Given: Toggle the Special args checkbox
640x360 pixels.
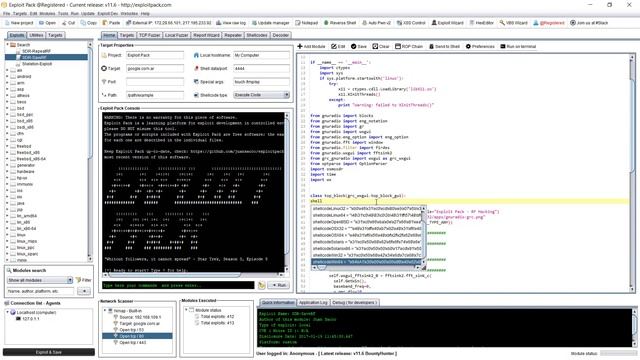Looking at the screenshot, I should 196,82.
